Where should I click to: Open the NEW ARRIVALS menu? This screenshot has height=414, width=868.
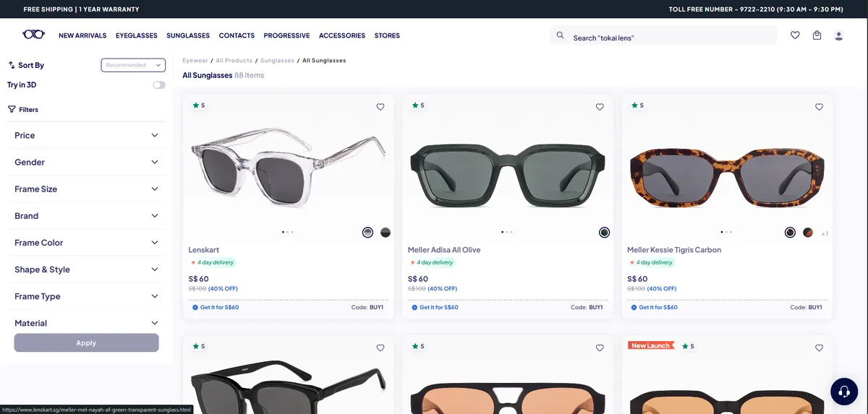coord(82,35)
